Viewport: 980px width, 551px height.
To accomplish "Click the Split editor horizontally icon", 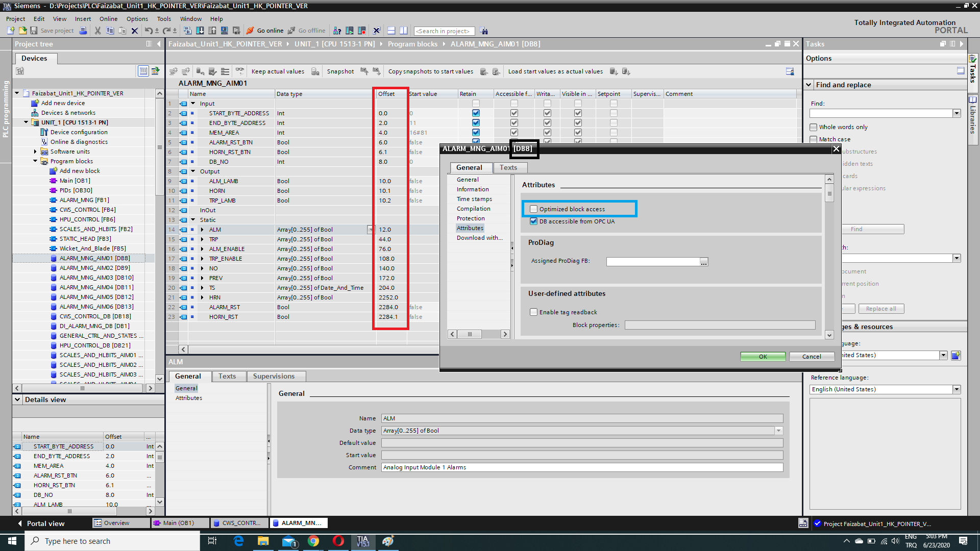I will tap(391, 31).
